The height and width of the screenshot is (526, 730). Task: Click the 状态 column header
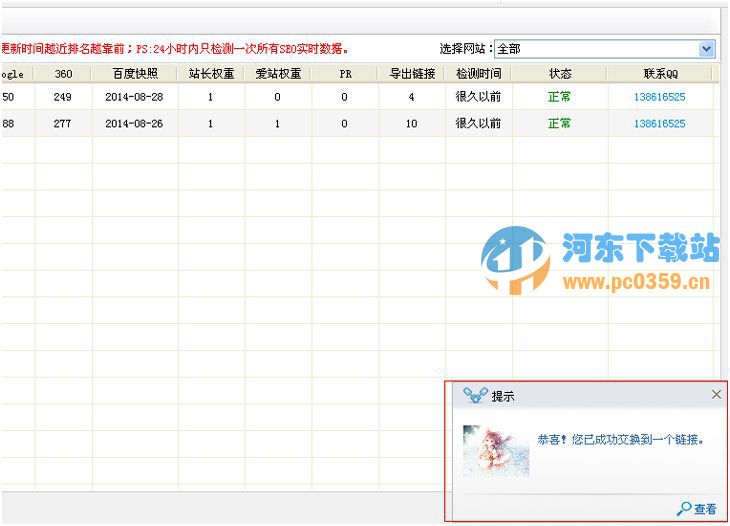pos(560,74)
